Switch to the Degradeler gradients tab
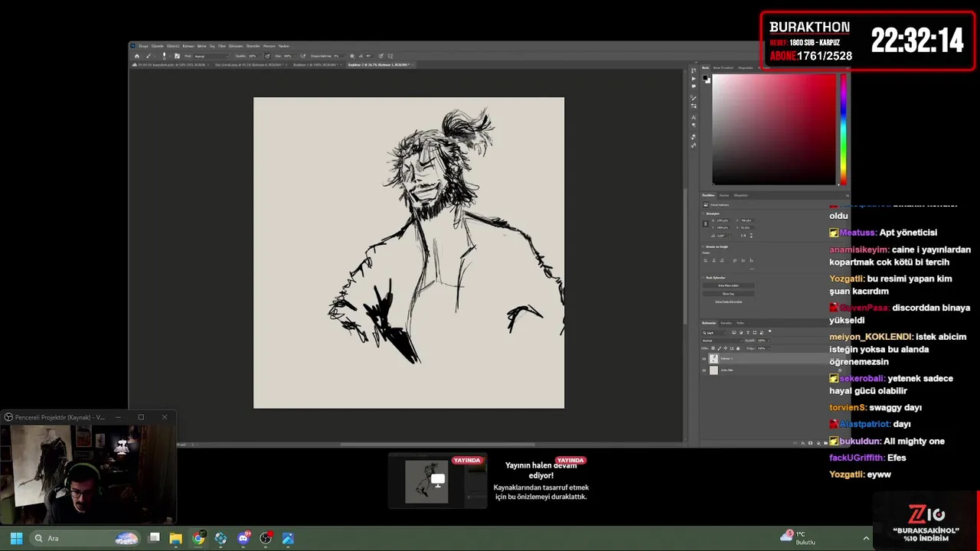Screen dimensions: 980x551 coord(746,68)
